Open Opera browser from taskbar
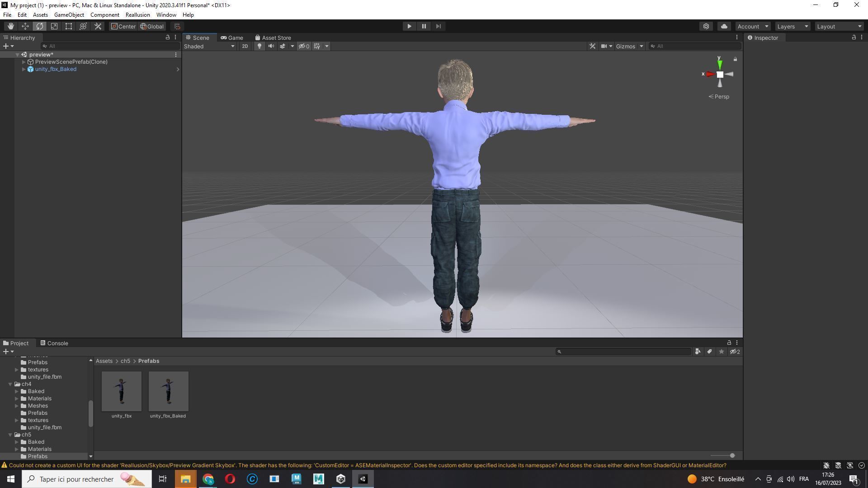Screen dimensions: 868x488 point(230,479)
